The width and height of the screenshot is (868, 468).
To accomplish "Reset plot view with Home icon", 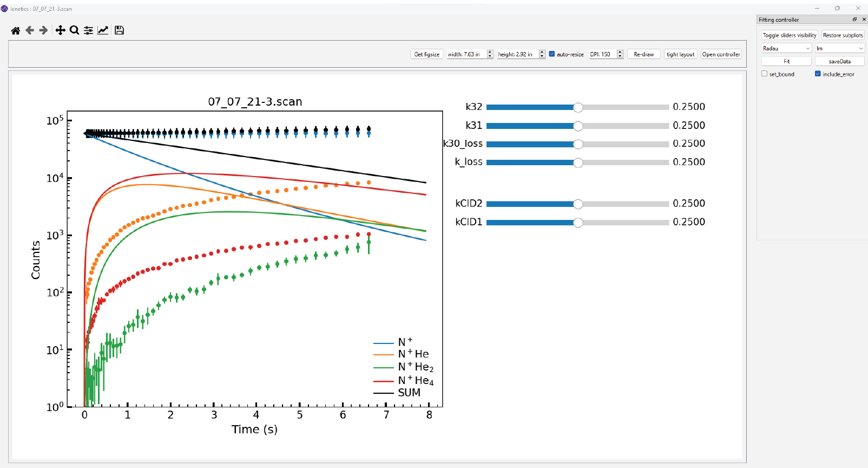I will (x=16, y=30).
